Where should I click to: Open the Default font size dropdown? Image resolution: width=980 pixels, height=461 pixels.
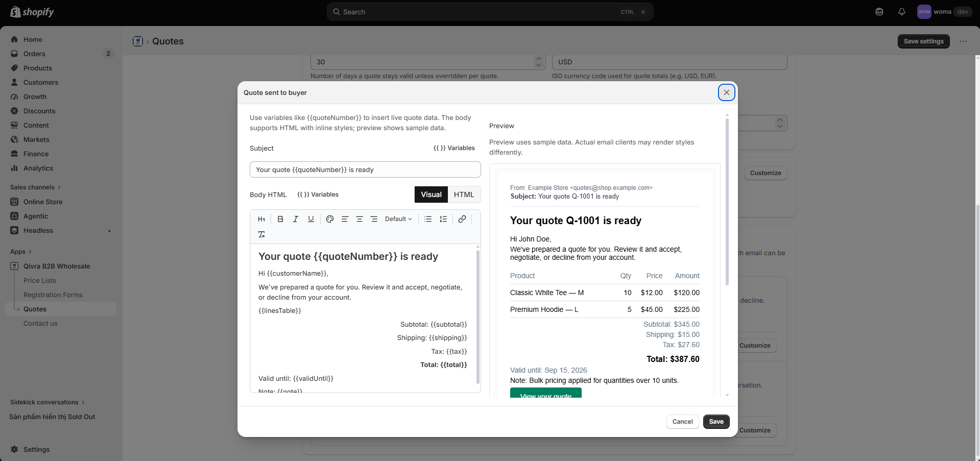(398, 219)
